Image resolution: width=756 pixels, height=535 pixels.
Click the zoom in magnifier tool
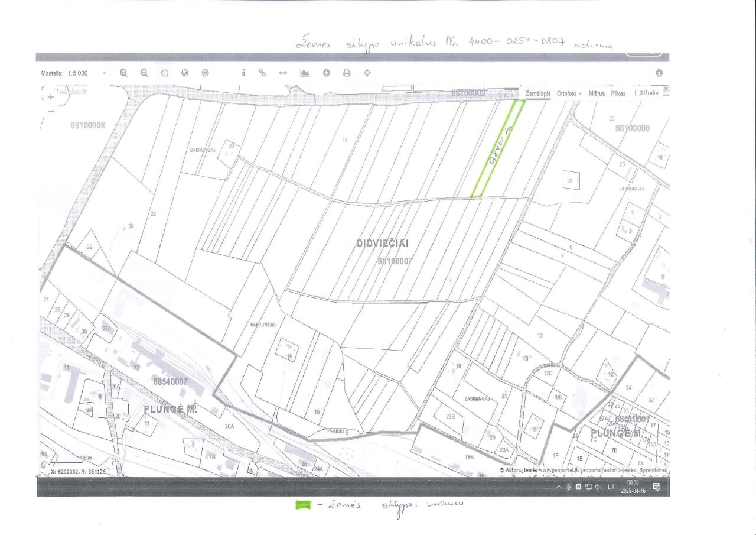(x=123, y=73)
